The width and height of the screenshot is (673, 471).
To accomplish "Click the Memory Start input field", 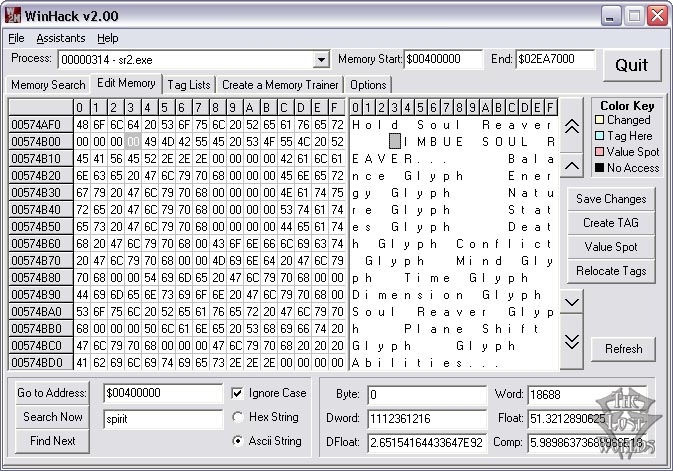I will 443,59.
